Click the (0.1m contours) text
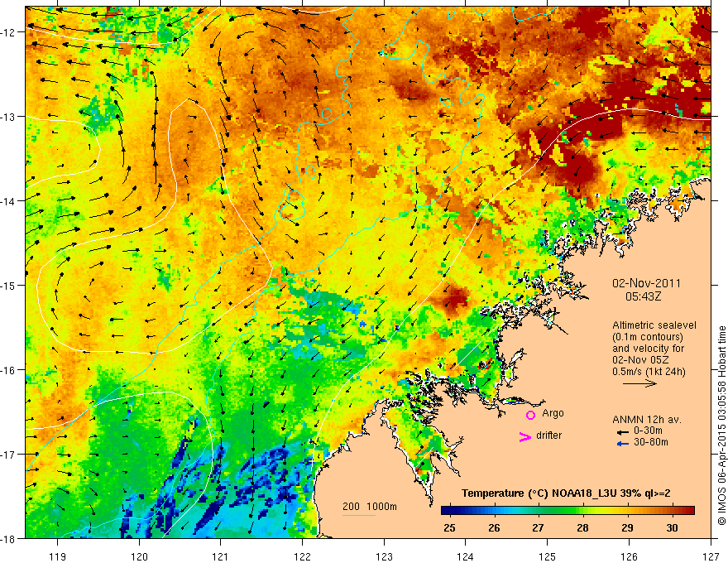Viewport: 728px width, 563px height. pyautogui.click(x=648, y=337)
